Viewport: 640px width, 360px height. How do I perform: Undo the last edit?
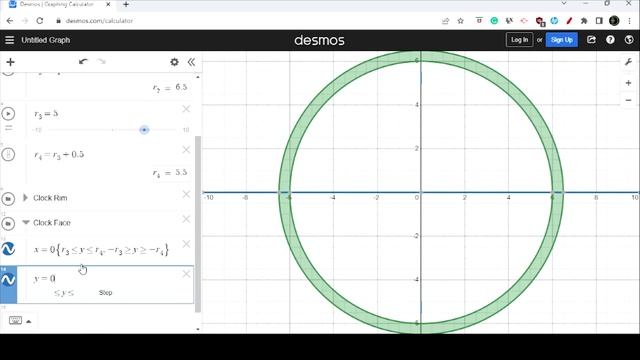(83, 62)
